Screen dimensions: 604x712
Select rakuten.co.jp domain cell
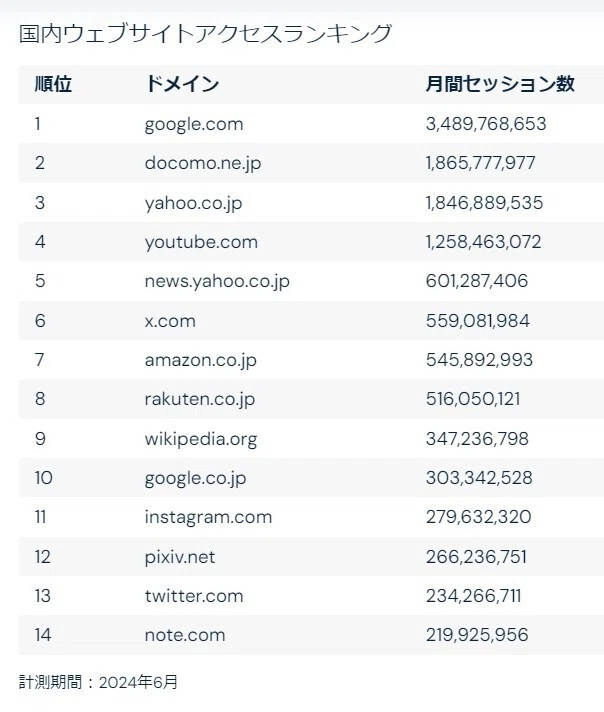[x=200, y=399]
